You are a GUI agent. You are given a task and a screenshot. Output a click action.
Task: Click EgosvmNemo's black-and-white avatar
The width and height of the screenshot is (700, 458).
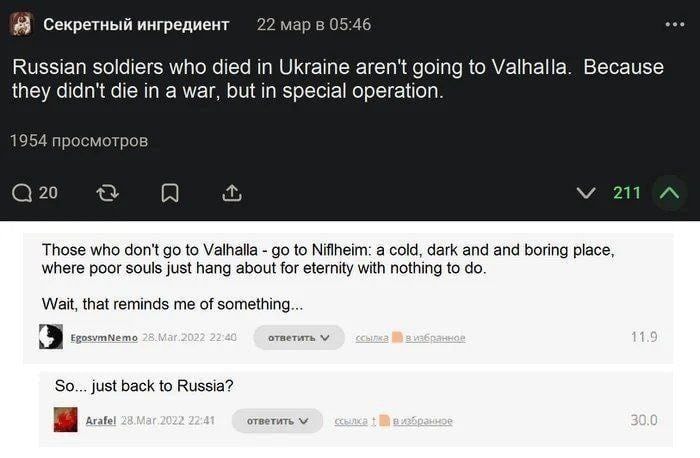[x=51, y=337]
